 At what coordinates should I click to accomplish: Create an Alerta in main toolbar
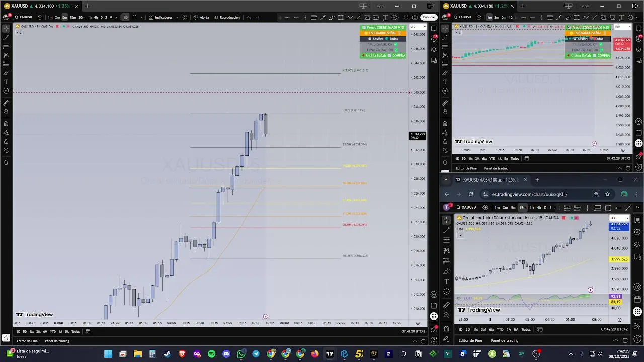(x=201, y=17)
